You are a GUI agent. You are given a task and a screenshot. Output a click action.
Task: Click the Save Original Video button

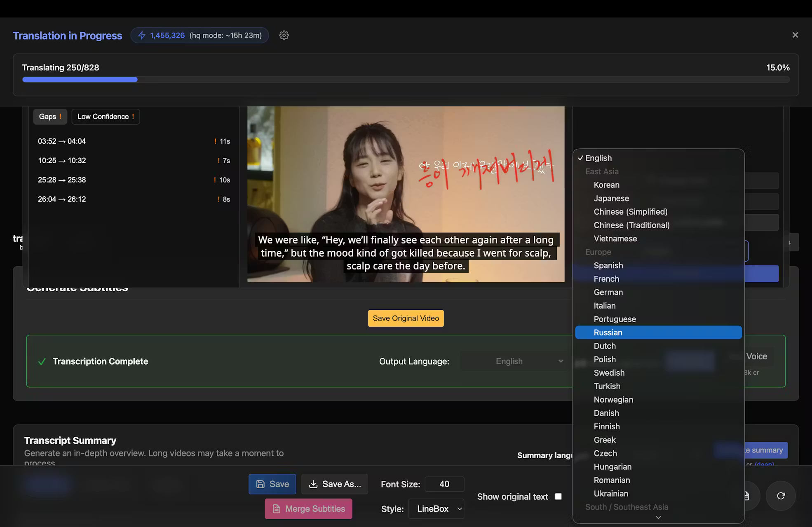coord(406,318)
